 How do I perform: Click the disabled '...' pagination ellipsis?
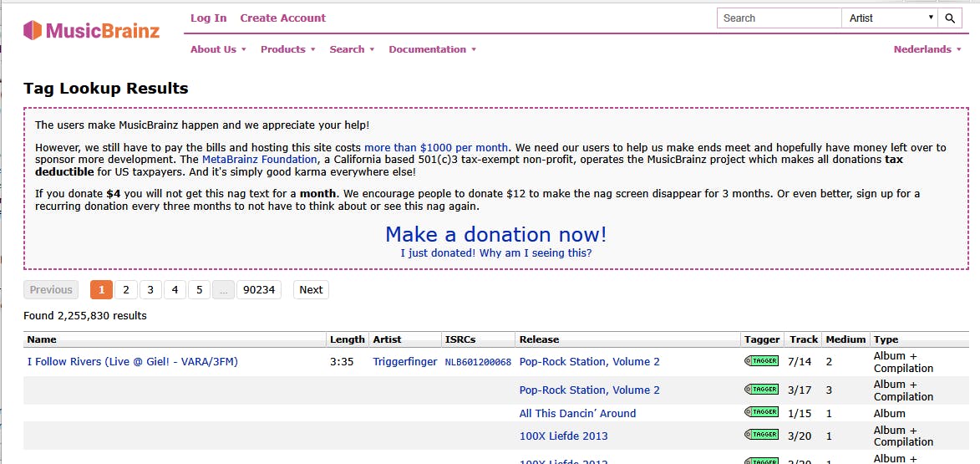pyautogui.click(x=223, y=289)
